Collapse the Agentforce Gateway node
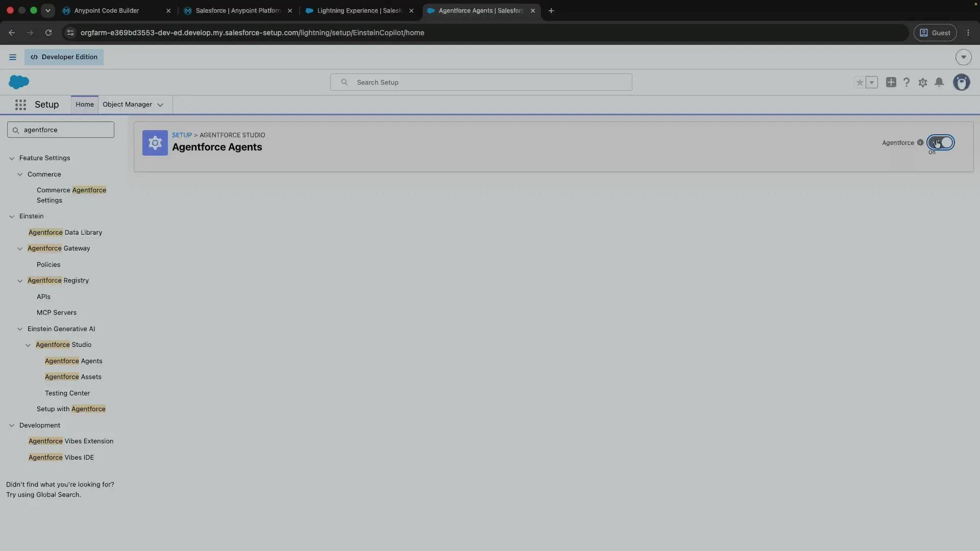Image resolution: width=980 pixels, height=551 pixels. coord(20,249)
